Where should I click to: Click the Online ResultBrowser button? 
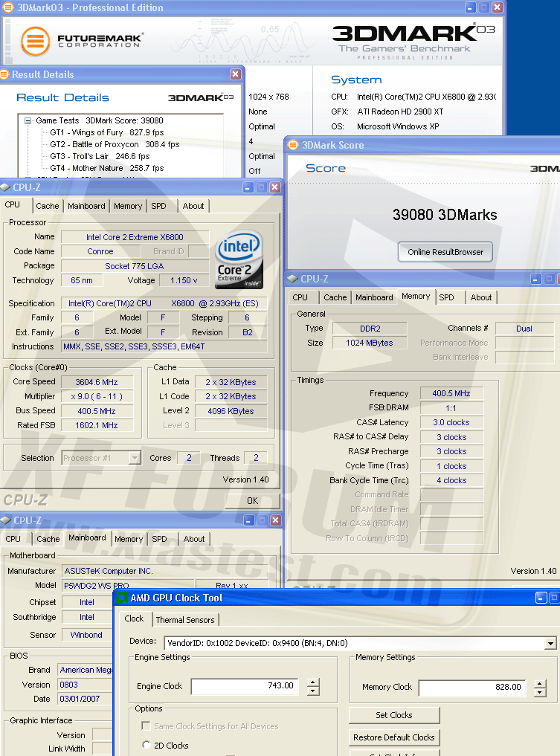click(x=445, y=252)
